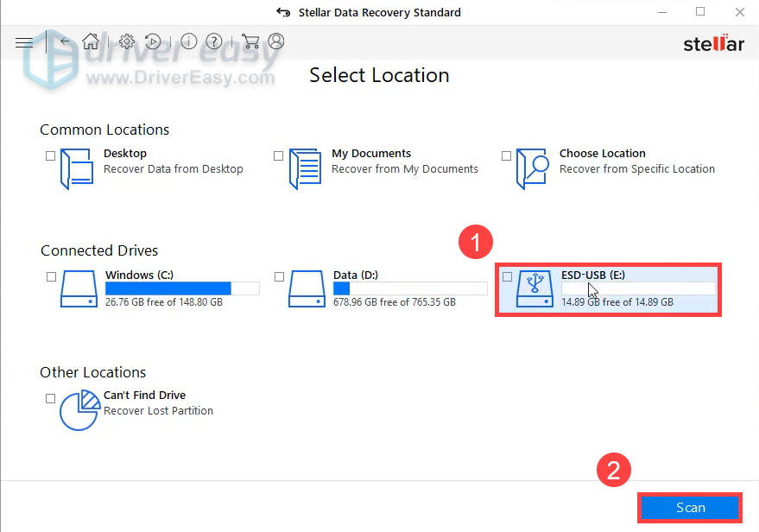Check the Windows (C:) checkbox

click(51, 277)
